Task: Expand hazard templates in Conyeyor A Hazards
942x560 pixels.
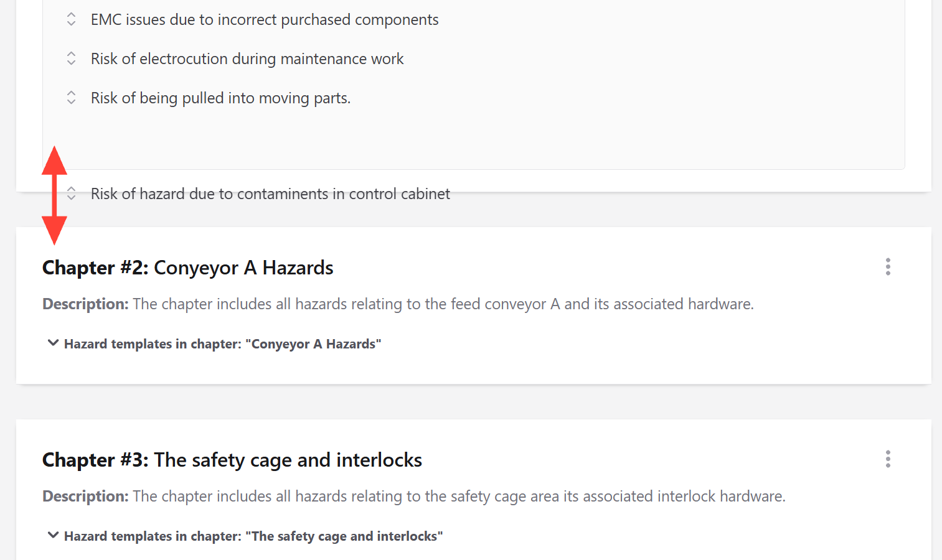Action: (x=214, y=344)
